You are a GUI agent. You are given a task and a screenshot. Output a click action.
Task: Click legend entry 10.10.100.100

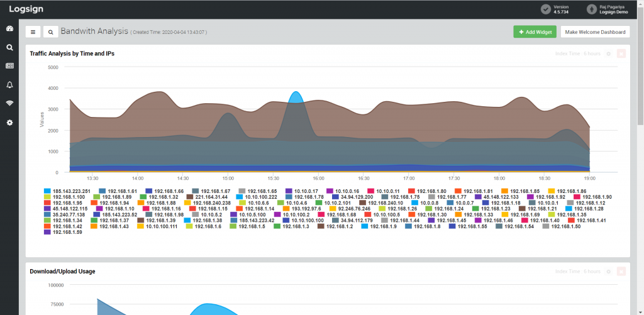[303, 221]
